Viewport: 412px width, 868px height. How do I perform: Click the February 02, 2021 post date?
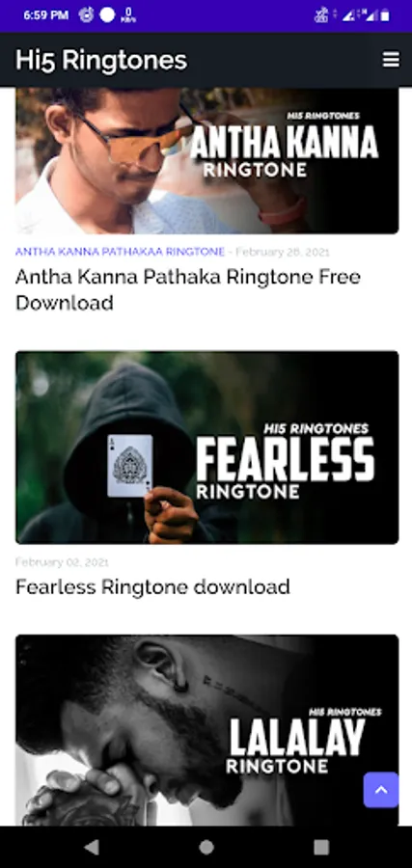pyautogui.click(x=62, y=562)
